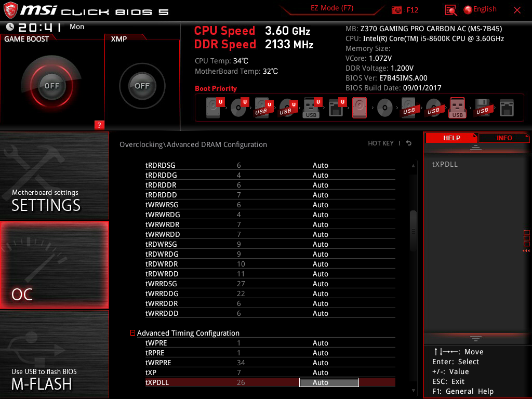The width and height of the screenshot is (532, 399).
Task: Select the tWRWRDR timing row
Action: pos(270,224)
